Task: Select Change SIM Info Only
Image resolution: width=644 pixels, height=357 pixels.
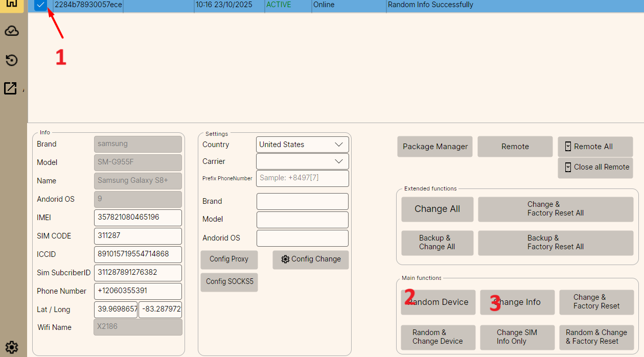Action: [517, 337]
